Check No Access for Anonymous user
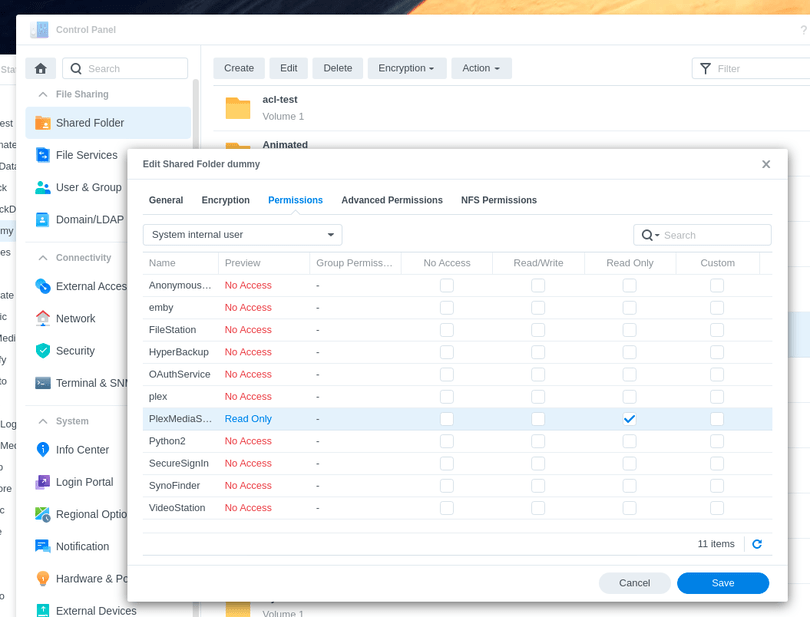Image resolution: width=810 pixels, height=617 pixels. [x=447, y=285]
